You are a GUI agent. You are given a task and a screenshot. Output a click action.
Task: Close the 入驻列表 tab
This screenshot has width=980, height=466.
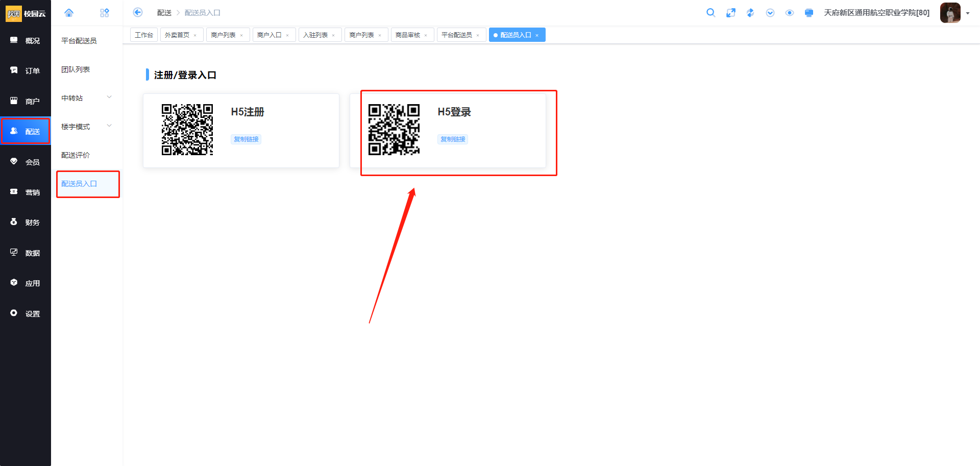[x=333, y=35]
